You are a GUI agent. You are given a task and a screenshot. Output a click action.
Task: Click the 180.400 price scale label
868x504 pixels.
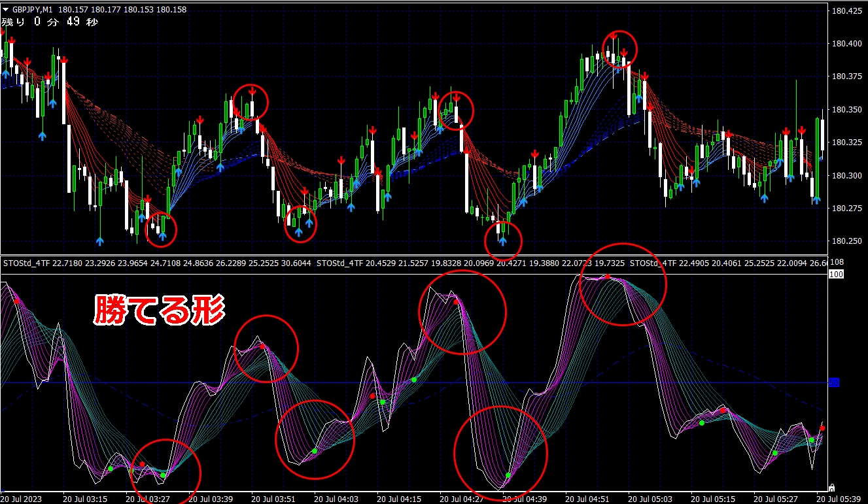pos(847,44)
